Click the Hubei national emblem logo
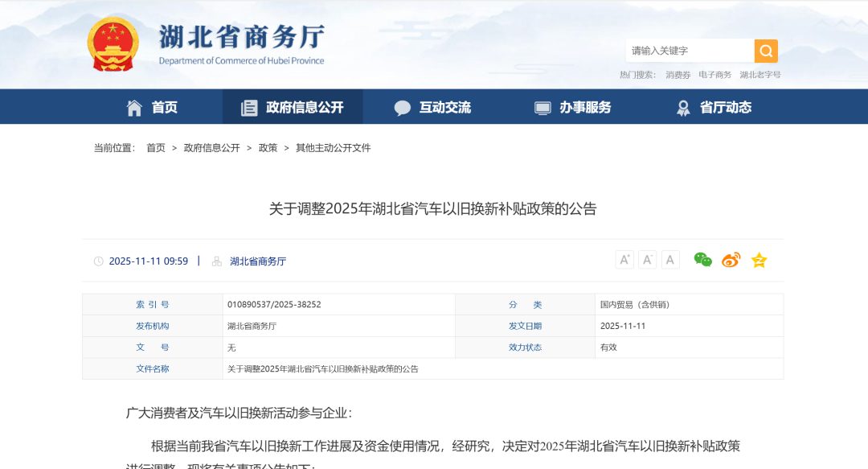868x469 pixels. (113, 44)
